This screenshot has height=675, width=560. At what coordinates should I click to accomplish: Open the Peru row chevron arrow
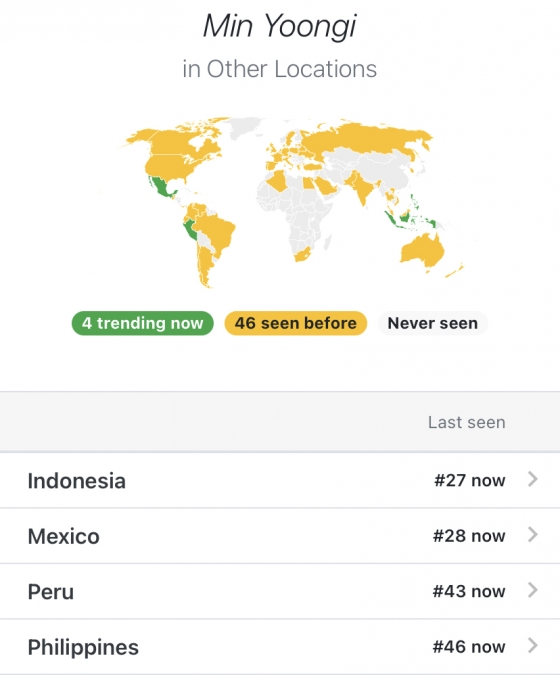click(533, 590)
